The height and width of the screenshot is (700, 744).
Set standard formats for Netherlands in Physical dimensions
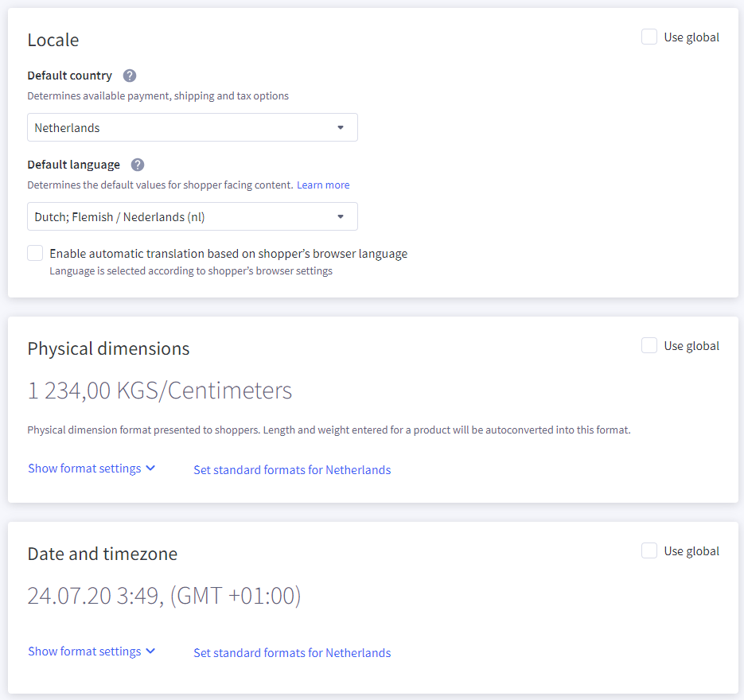[x=292, y=469]
